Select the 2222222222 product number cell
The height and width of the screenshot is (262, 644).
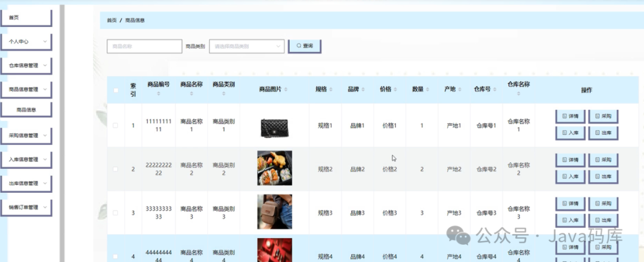coord(159,169)
